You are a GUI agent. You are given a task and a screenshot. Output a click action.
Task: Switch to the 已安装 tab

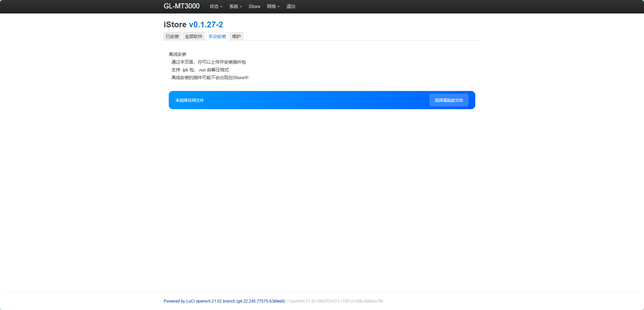[172, 36]
